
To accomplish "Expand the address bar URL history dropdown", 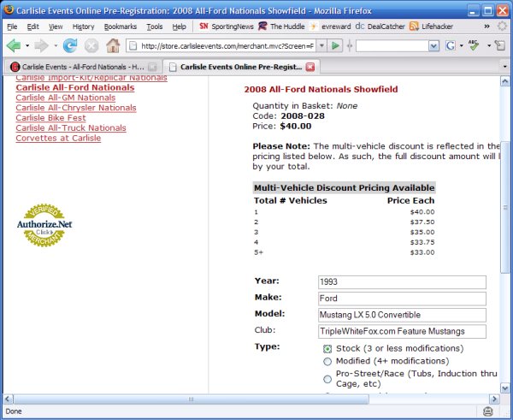I will click(322, 45).
